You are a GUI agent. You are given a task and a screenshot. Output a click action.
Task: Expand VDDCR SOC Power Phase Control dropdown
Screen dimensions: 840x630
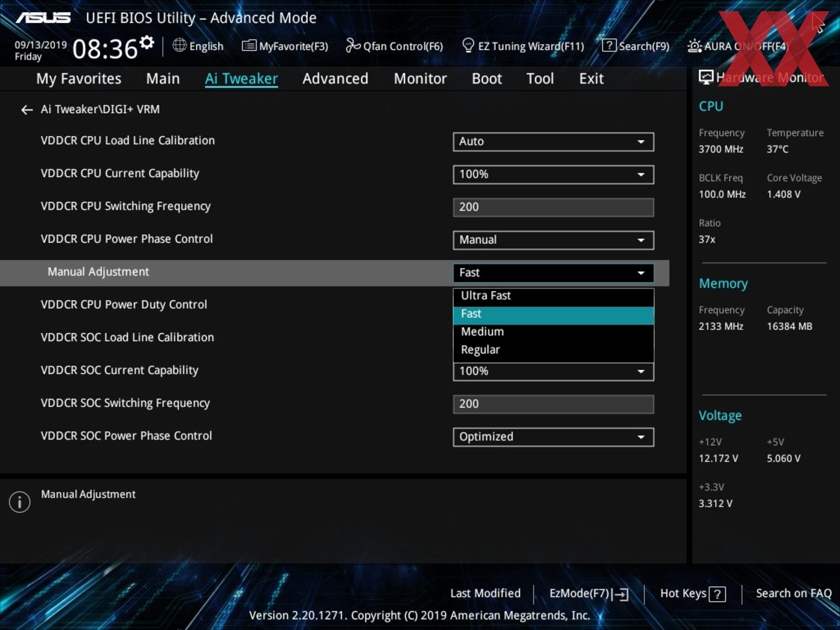[x=553, y=437]
